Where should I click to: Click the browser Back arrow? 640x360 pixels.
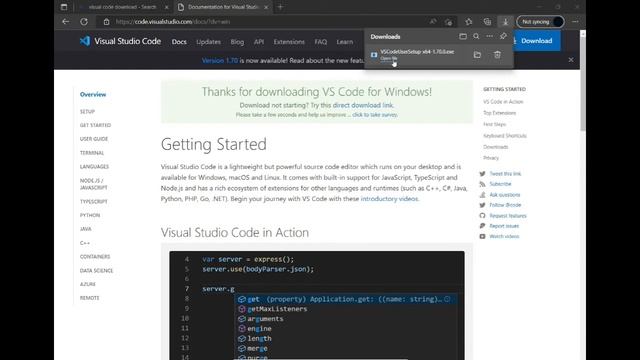pyautogui.click(x=66, y=22)
